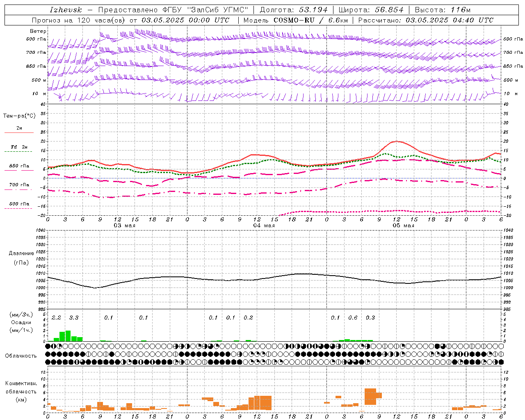Click the '05 мая' date label
Screen dimensions: 525x420
coord(403,226)
